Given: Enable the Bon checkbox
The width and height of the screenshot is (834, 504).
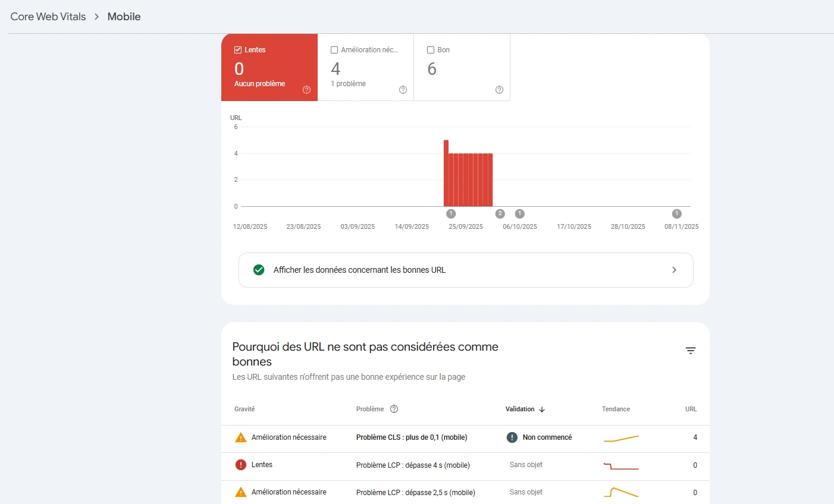Looking at the screenshot, I should (430, 50).
